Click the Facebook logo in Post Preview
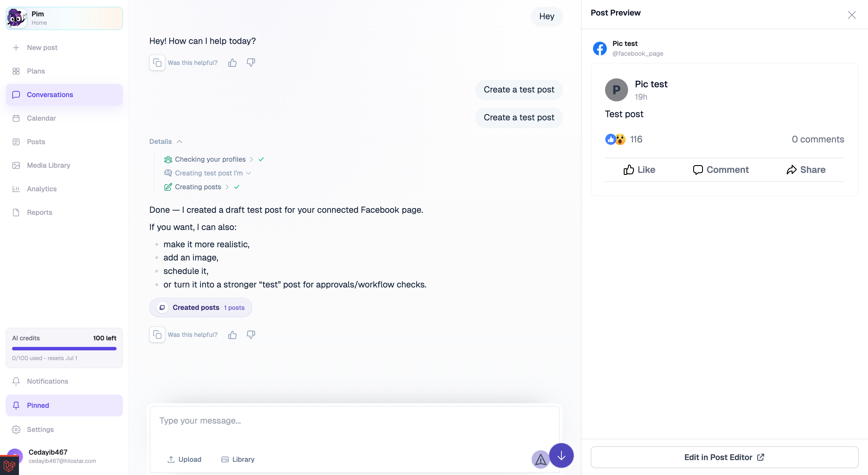The width and height of the screenshot is (868, 475). click(600, 49)
